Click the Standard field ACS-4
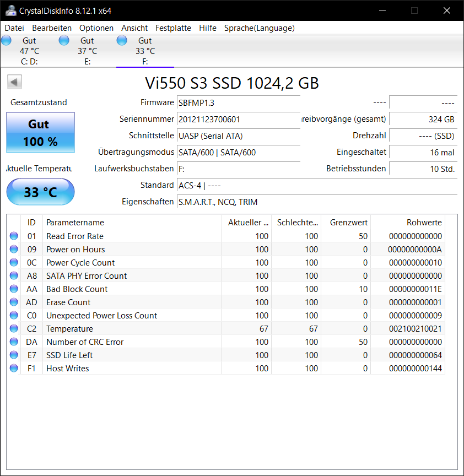464x476 pixels. pos(317,185)
